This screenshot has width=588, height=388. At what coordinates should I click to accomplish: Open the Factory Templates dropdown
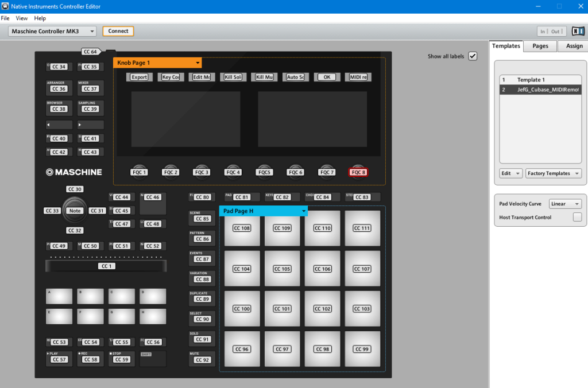coord(554,173)
